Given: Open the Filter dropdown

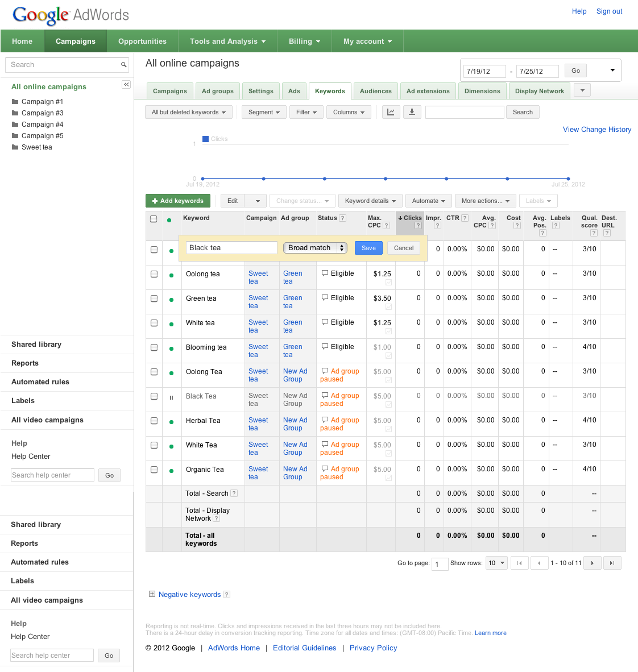Looking at the screenshot, I should [x=306, y=112].
